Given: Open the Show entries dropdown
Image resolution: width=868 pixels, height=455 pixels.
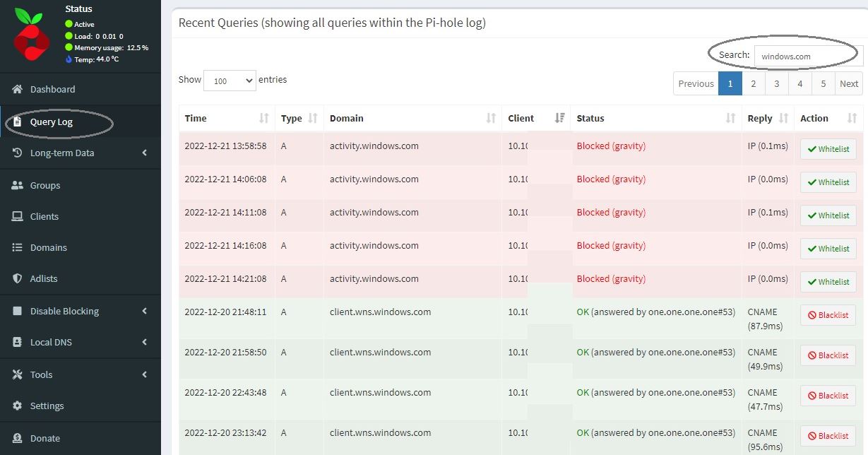Looking at the screenshot, I should [x=229, y=81].
